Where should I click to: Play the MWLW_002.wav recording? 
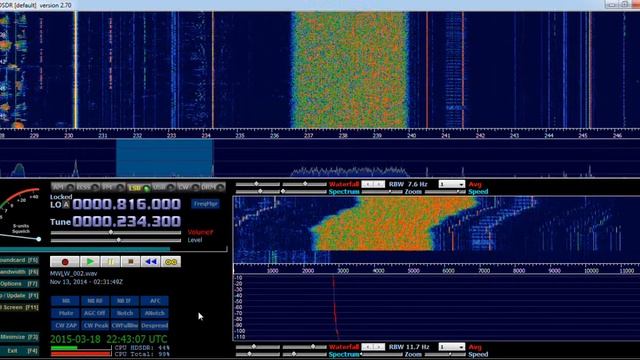pos(90,262)
